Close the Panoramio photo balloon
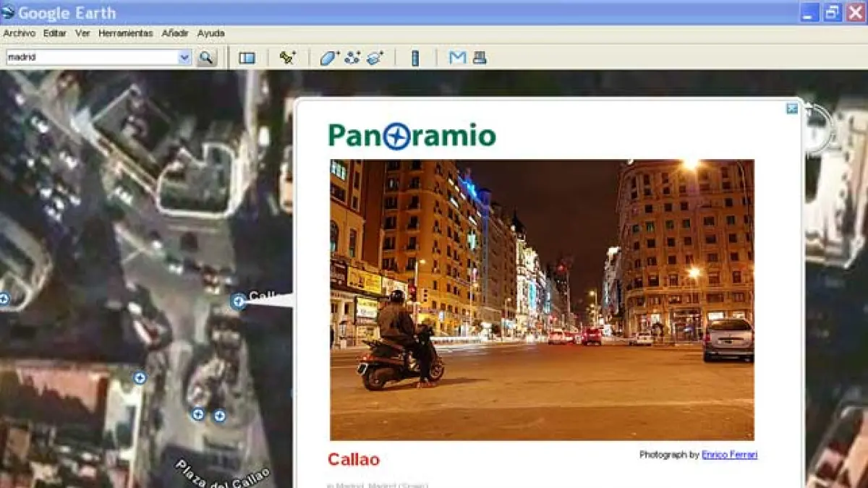The width and height of the screenshot is (868, 488). tap(792, 108)
